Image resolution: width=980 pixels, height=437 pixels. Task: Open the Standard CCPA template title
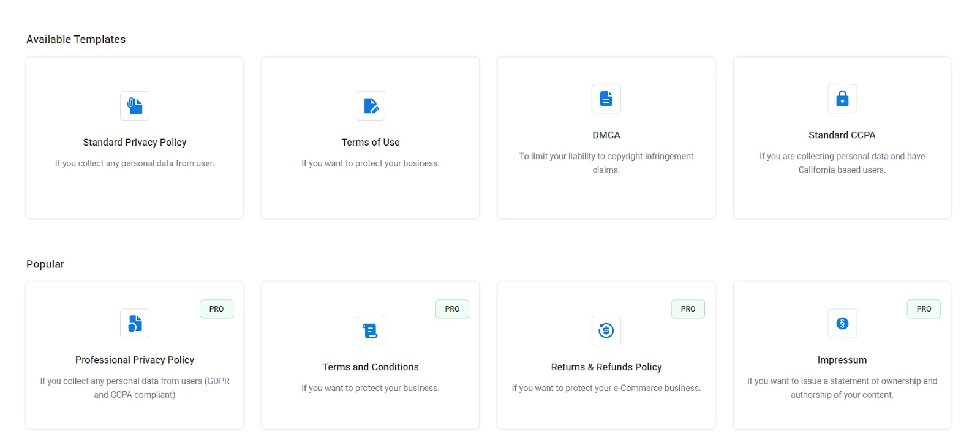point(842,135)
